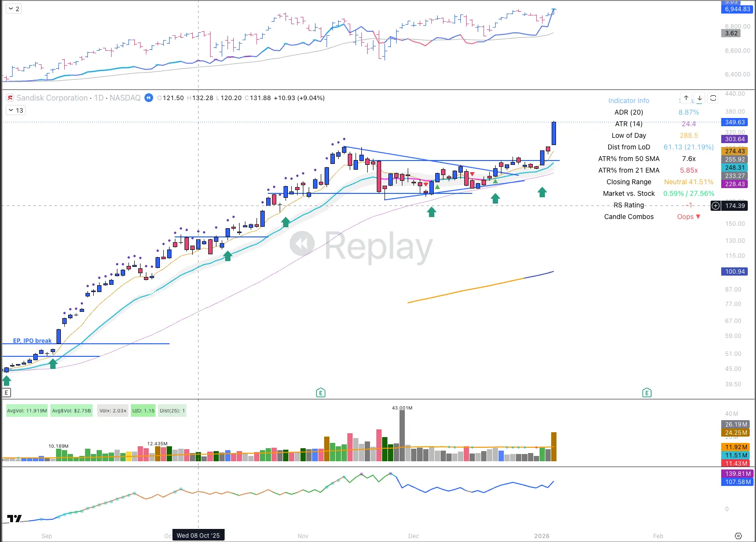Viewport: 756px width, 542px height.
Task: Click the Indicator Info table header
Action: tap(628, 101)
